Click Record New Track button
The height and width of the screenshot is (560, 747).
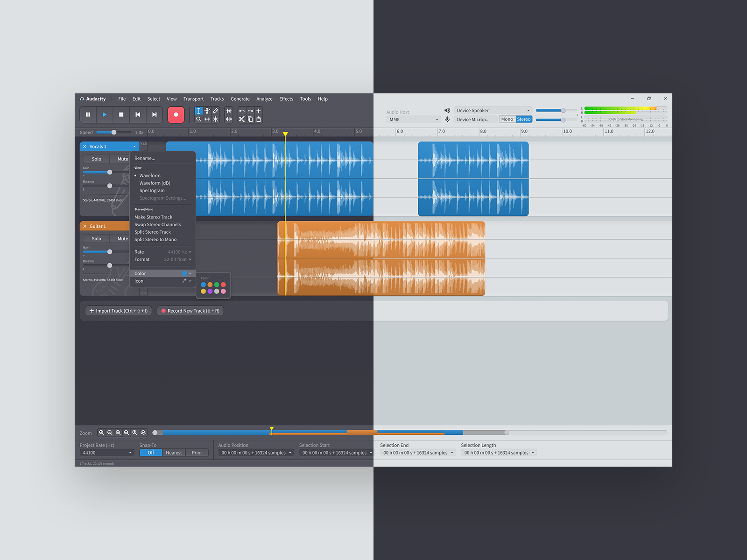pyautogui.click(x=190, y=311)
